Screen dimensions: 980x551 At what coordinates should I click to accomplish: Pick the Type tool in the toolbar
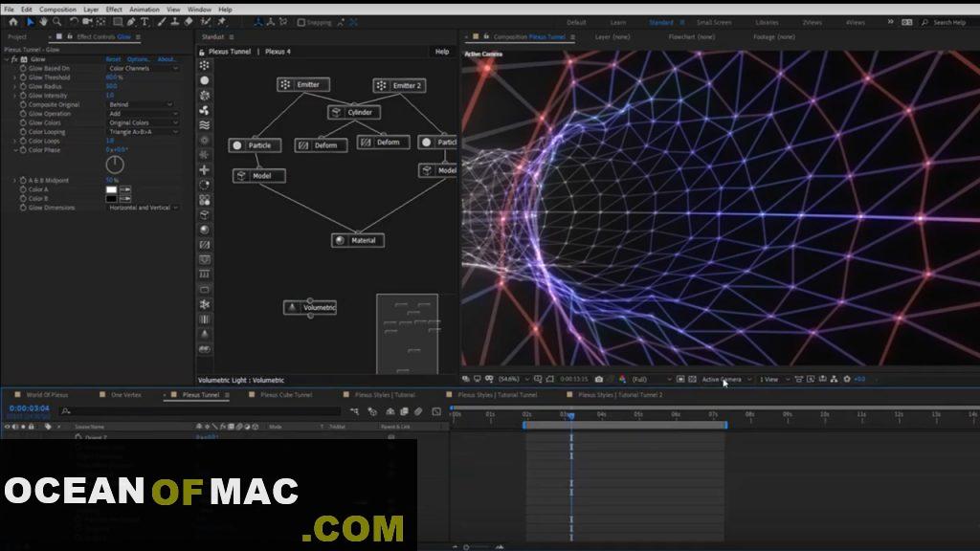(x=145, y=21)
